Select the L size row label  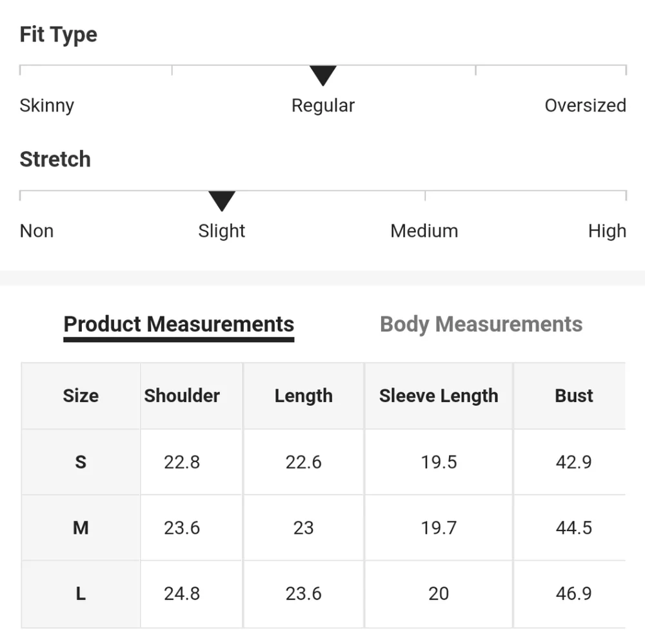pos(81,593)
